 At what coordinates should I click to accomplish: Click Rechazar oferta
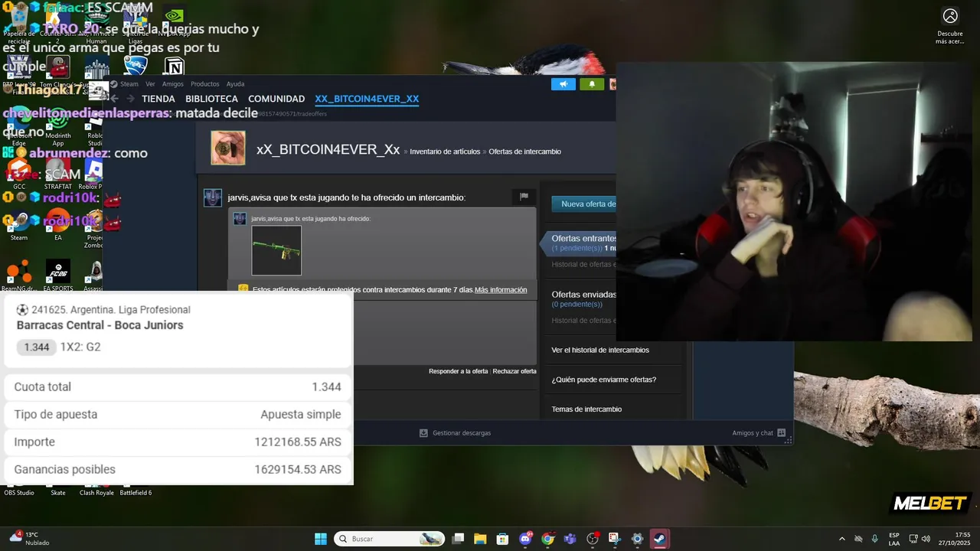(x=514, y=371)
